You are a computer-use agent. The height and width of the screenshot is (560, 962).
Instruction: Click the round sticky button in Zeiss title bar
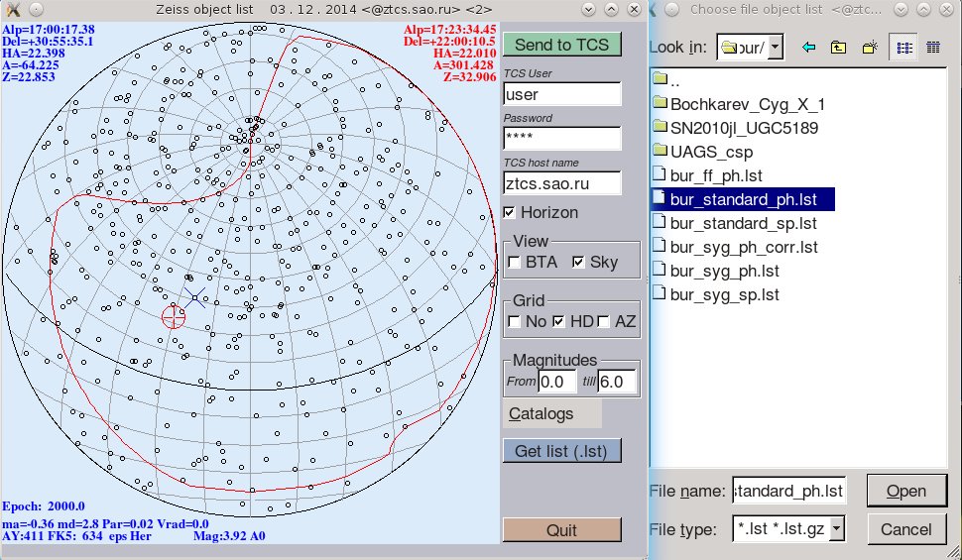pyautogui.click(x=36, y=9)
